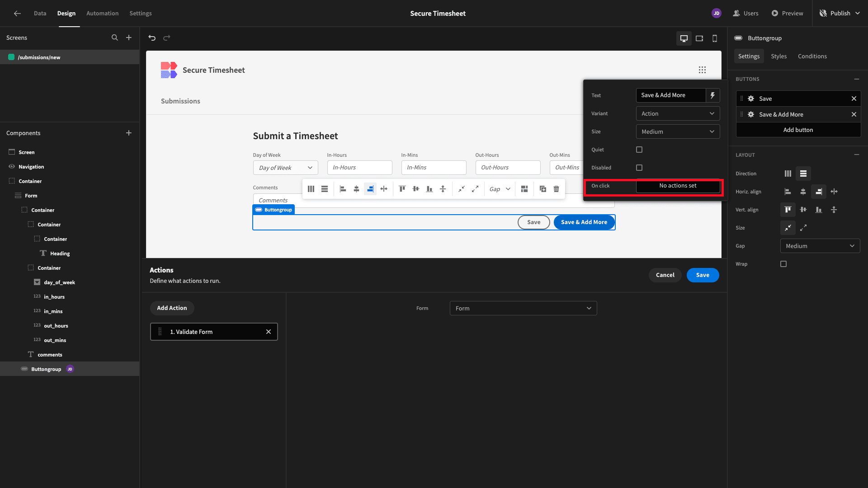868x488 pixels.
Task: Click the redo arrow icon
Action: click(167, 38)
